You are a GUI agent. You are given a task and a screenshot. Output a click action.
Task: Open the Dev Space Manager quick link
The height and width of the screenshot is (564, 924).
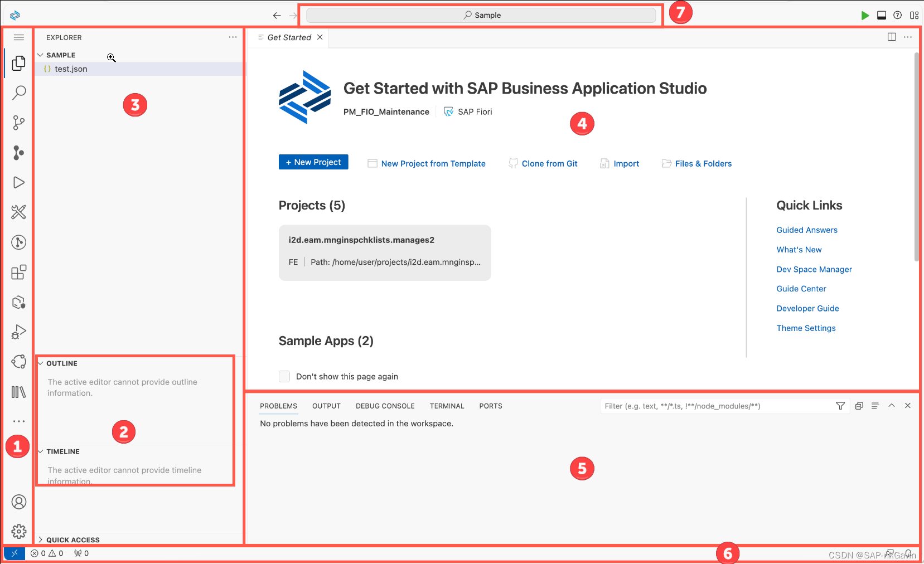coord(814,269)
